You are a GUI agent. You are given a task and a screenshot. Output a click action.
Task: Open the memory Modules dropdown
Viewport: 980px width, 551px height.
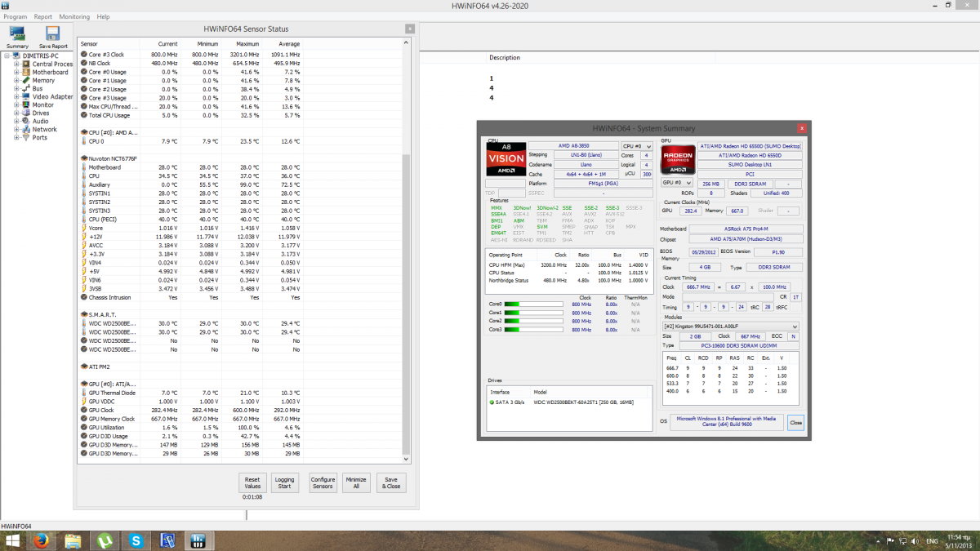tap(731, 327)
